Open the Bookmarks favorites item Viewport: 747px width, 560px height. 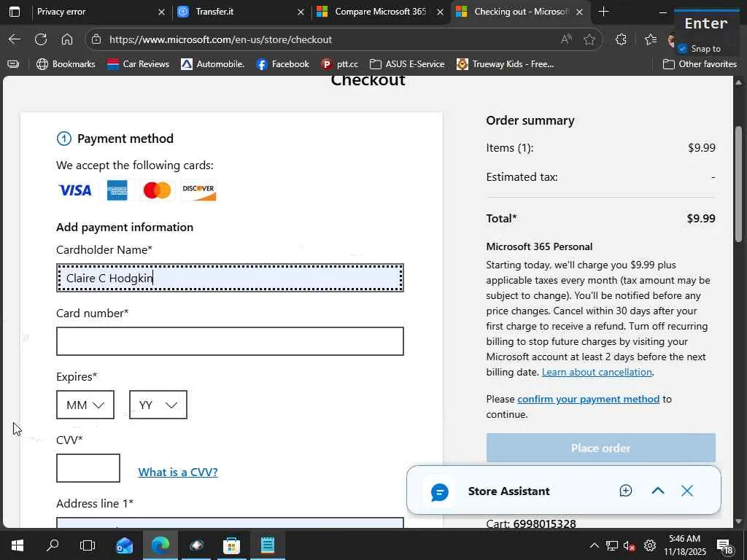point(66,64)
